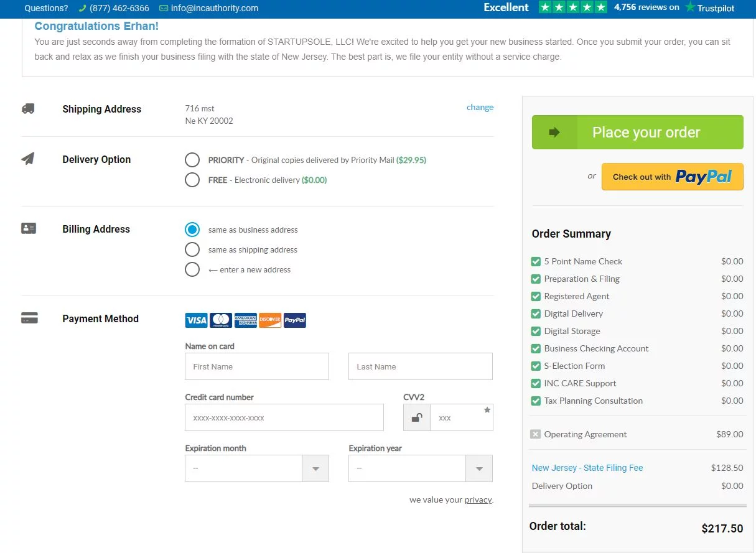Click the PayPal payment method icon

point(294,320)
